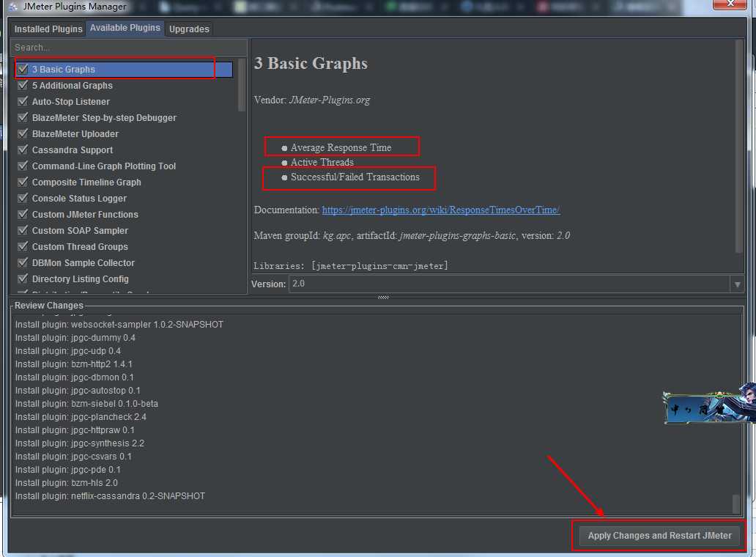
Task: Click the Version dropdown arrow button
Action: click(737, 284)
